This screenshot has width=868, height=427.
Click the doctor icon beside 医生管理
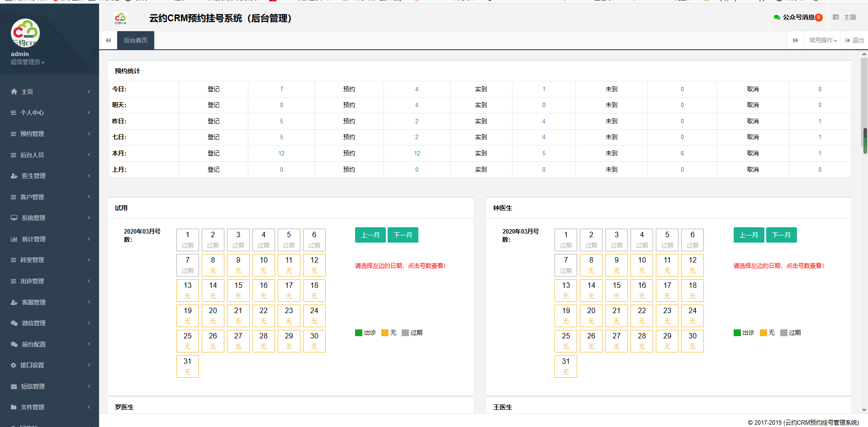pos(14,176)
